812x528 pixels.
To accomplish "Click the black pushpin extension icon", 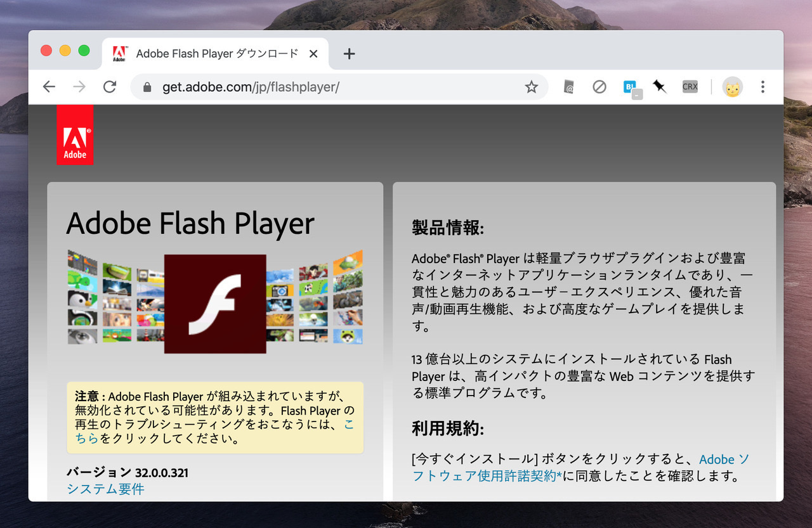I will tap(660, 87).
